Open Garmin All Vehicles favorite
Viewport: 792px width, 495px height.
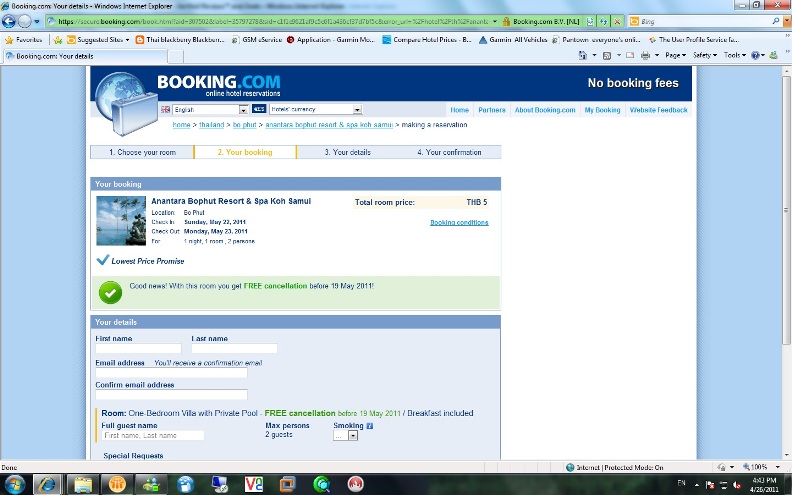click(x=513, y=39)
